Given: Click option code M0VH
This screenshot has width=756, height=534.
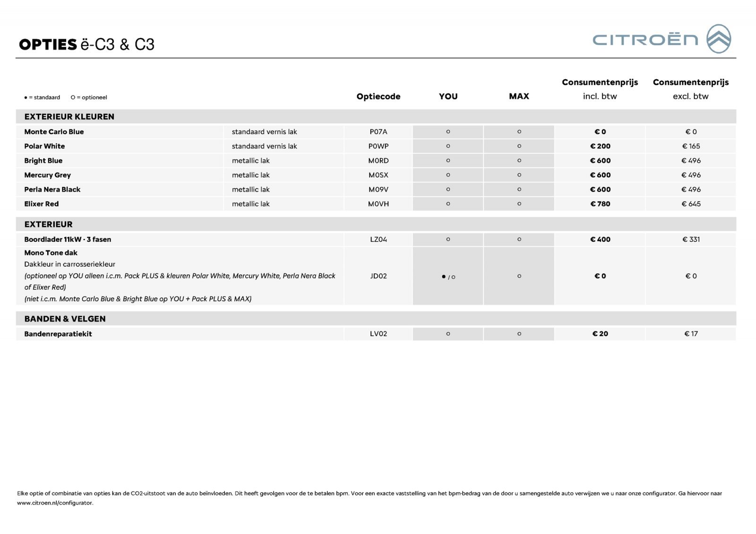Looking at the screenshot, I should [x=378, y=204].
